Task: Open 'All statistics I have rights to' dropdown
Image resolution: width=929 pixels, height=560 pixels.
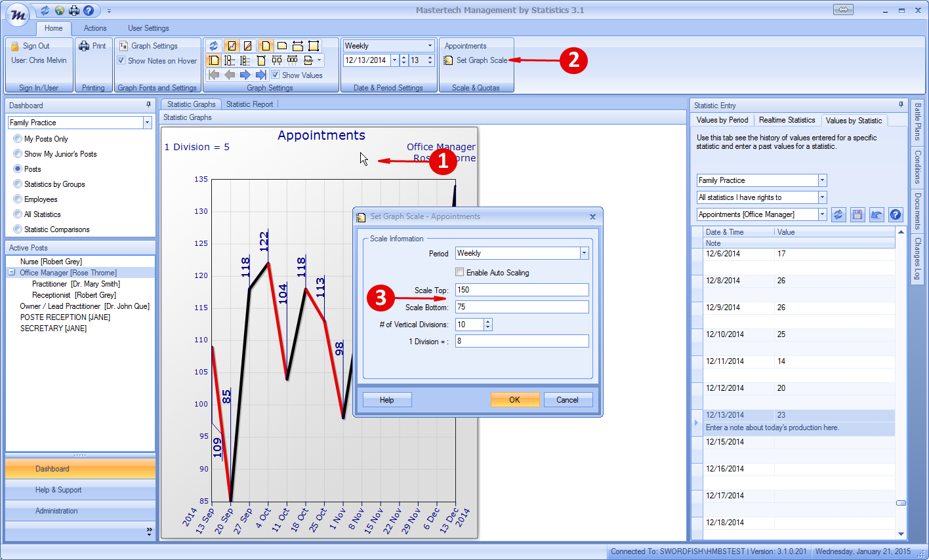Action: pyautogui.click(x=822, y=197)
